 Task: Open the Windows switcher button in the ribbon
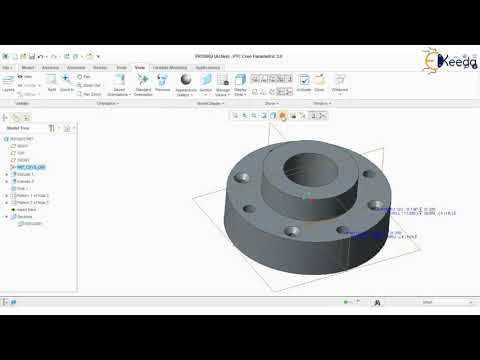coord(340,85)
